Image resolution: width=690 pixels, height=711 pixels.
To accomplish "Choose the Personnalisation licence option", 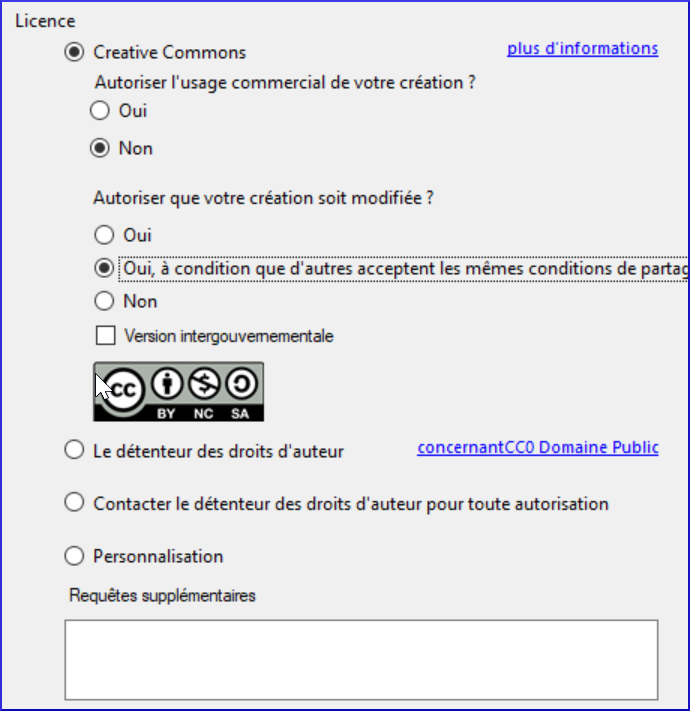I will [74, 556].
